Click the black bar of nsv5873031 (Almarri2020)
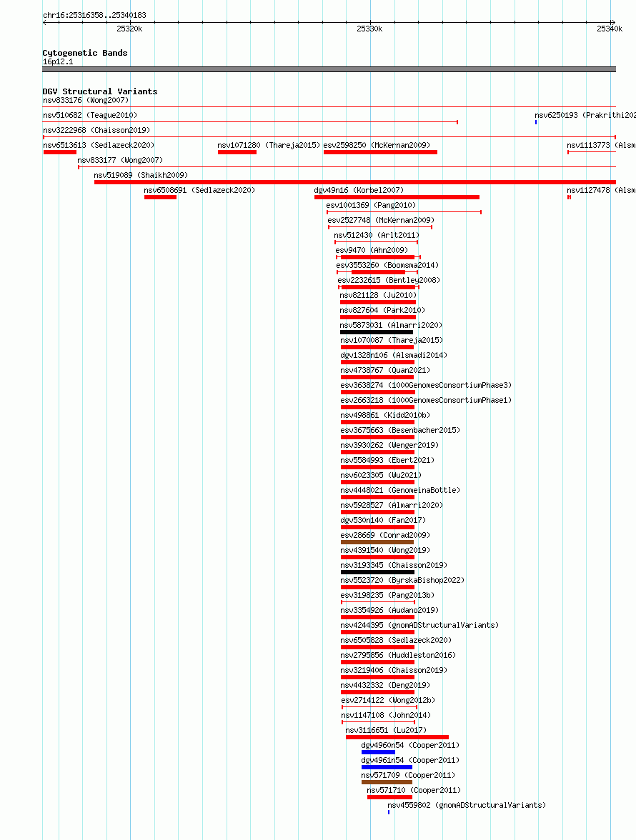Viewport: 636px width, 840px height. click(377, 332)
